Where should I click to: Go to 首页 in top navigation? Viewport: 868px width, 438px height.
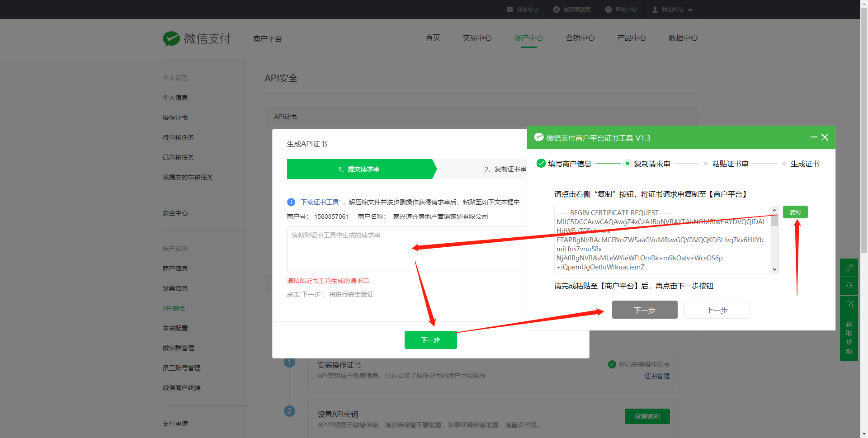[433, 38]
